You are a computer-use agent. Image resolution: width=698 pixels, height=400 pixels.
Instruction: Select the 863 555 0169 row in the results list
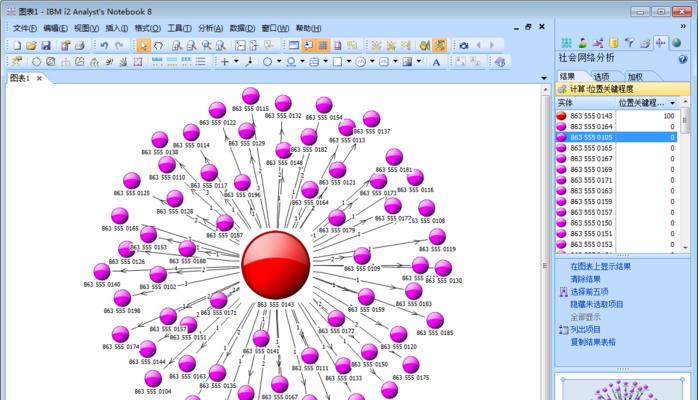click(617, 170)
